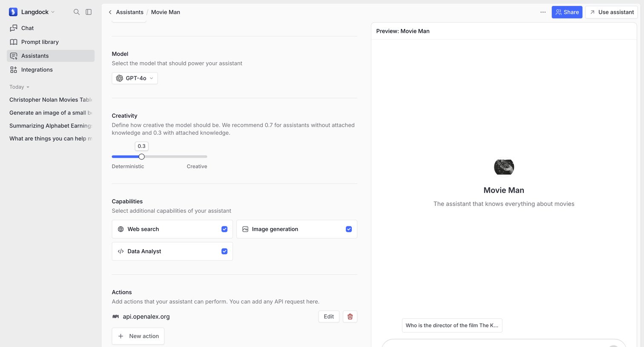Click the Preview: Movie Man header

click(x=403, y=31)
